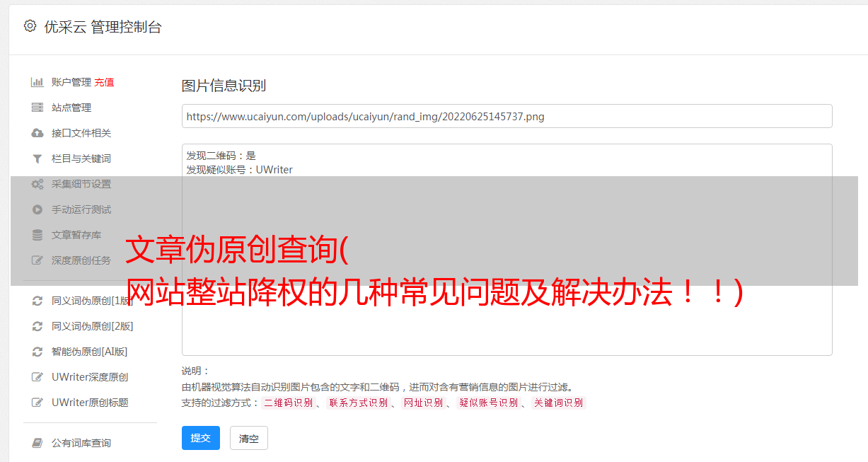Open 智能伪原创[AI版] tool
Screen dimensions: 868x462
(x=89, y=352)
